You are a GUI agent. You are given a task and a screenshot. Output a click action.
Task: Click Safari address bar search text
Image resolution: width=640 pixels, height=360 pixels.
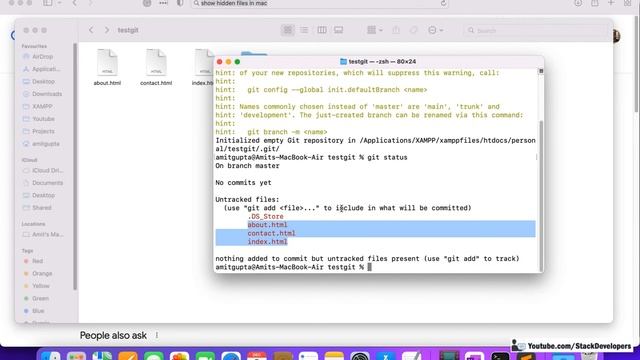(x=234, y=3)
